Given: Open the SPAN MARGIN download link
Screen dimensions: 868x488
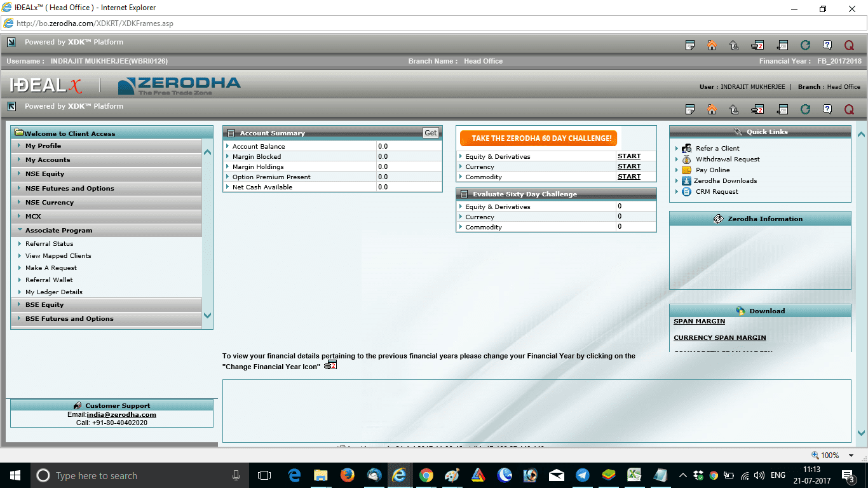Looking at the screenshot, I should (699, 322).
